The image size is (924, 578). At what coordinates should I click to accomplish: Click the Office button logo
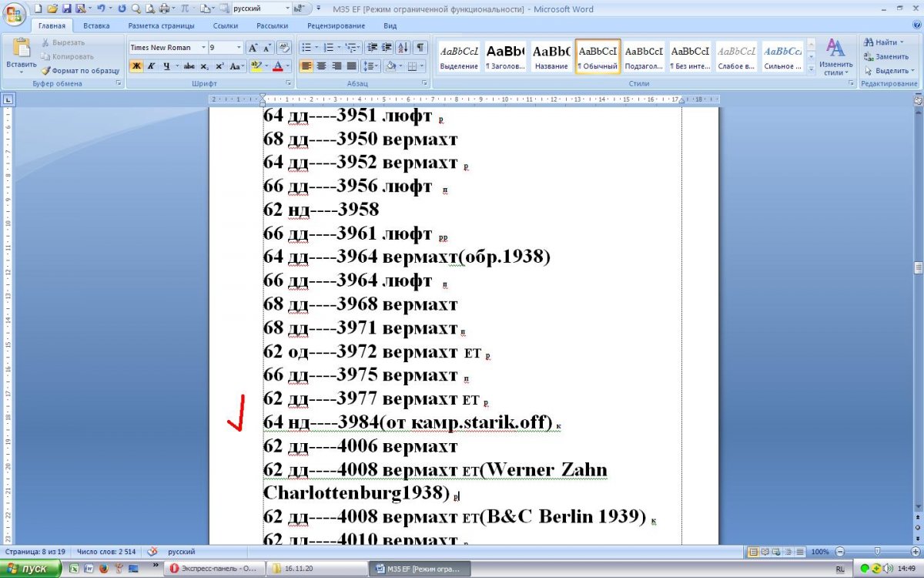coord(14,11)
